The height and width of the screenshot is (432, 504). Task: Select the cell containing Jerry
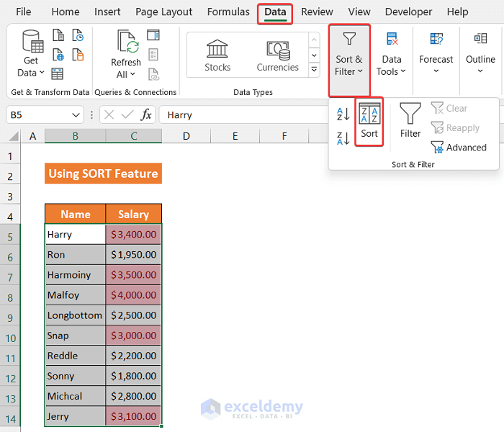[75, 416]
